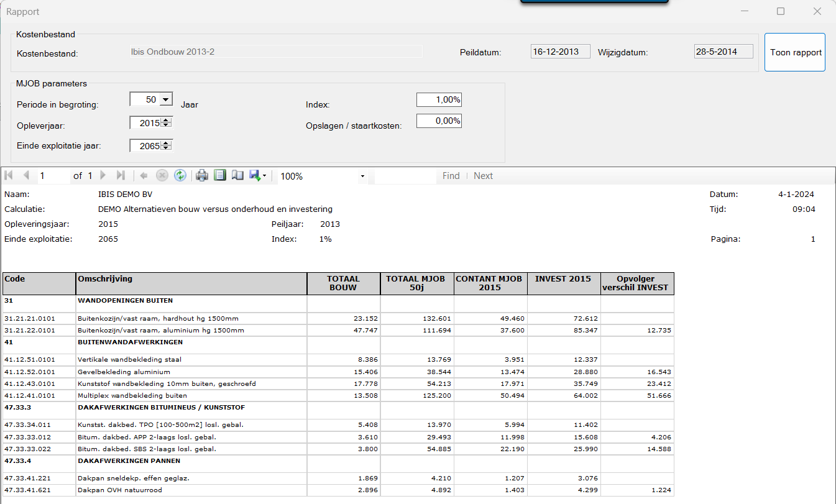Image resolution: width=836 pixels, height=504 pixels.
Task: Decrease Einde exploitatie jaar with down arrow
Action: coord(166,149)
